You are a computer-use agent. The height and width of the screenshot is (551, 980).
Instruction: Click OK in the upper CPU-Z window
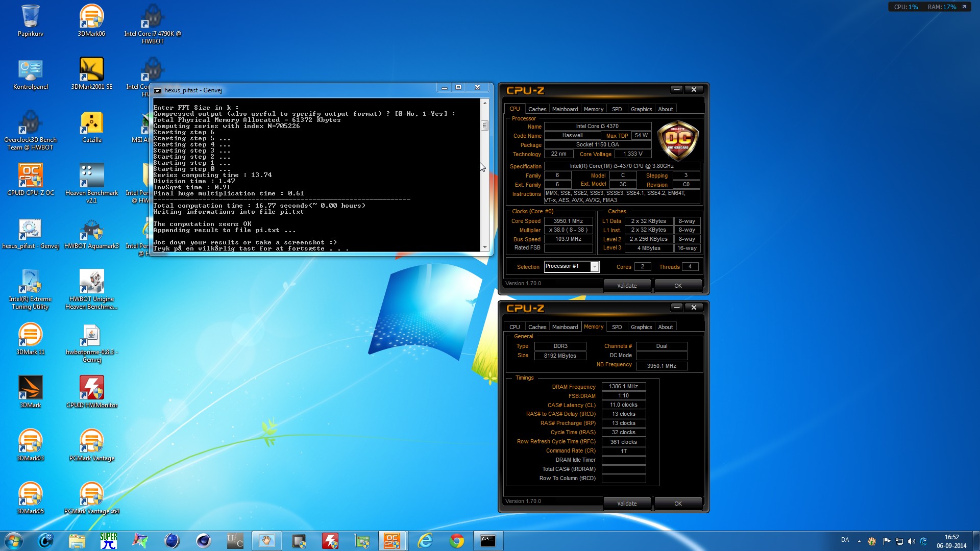coord(678,286)
